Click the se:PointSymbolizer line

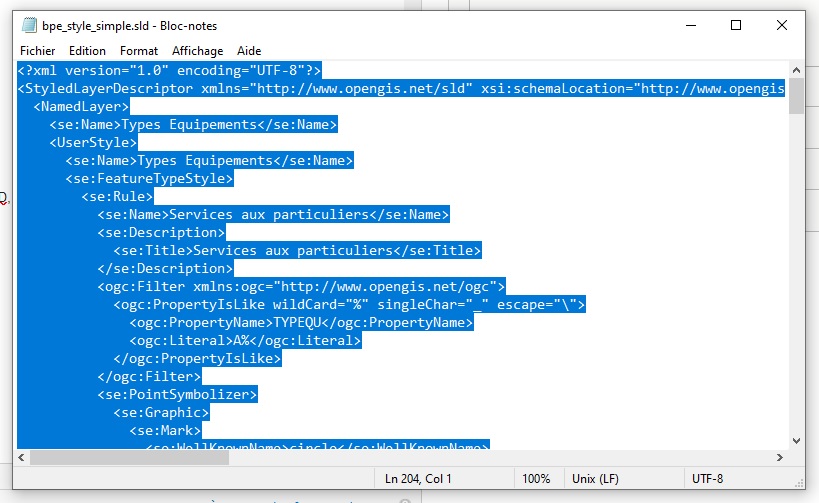click(x=178, y=395)
